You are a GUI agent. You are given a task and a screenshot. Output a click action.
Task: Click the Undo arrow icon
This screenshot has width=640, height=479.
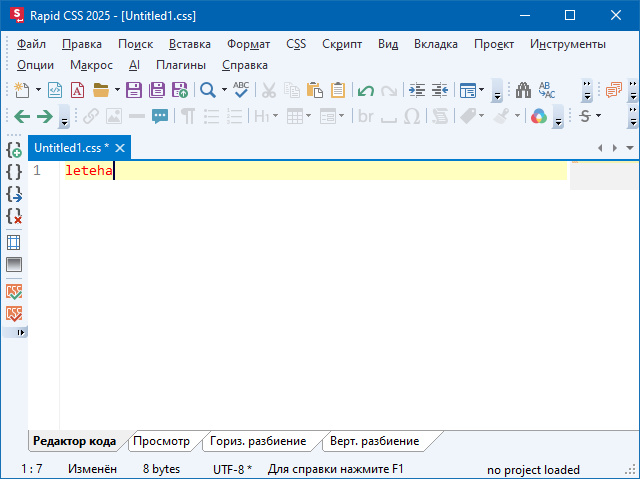point(366,90)
